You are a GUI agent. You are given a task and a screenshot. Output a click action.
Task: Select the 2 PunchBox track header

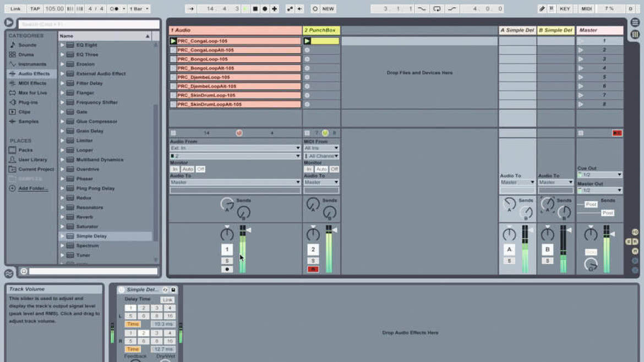click(x=321, y=30)
